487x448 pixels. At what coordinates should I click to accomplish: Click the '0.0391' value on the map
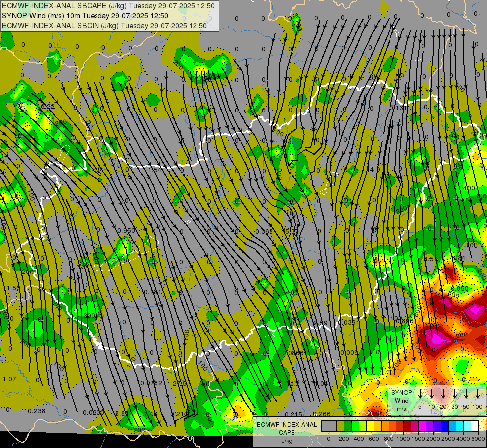349,323
